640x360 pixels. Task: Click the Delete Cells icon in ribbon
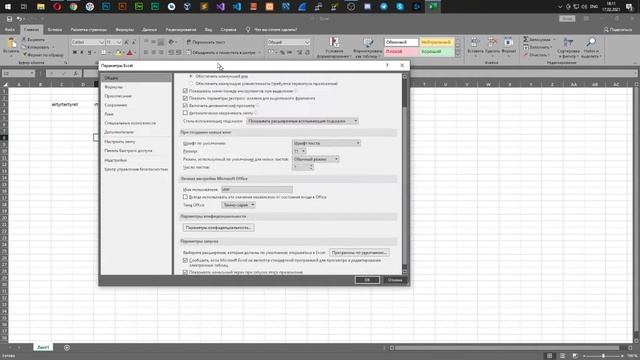click(492, 42)
